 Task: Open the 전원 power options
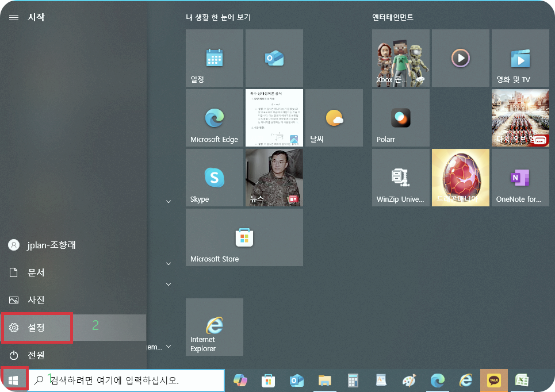[73, 355]
